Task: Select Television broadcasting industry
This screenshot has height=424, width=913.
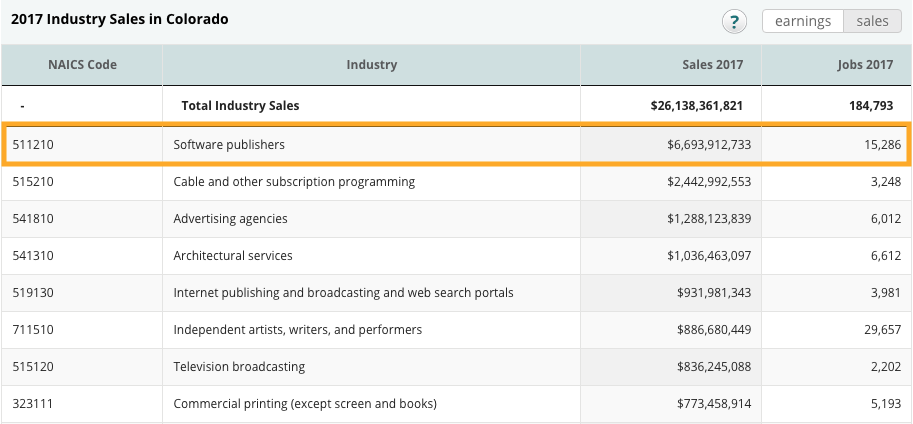Action: point(239,367)
